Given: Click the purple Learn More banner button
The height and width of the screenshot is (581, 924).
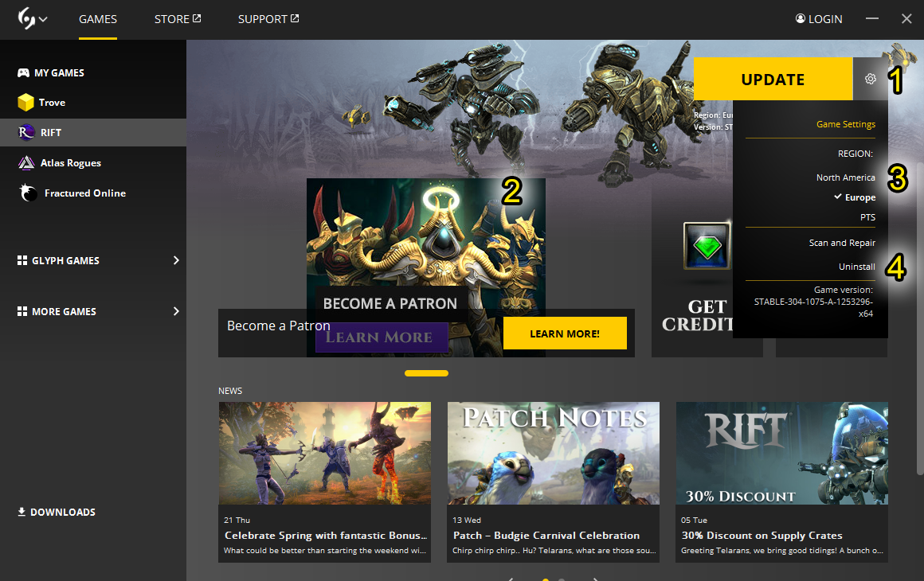Looking at the screenshot, I should [x=382, y=337].
